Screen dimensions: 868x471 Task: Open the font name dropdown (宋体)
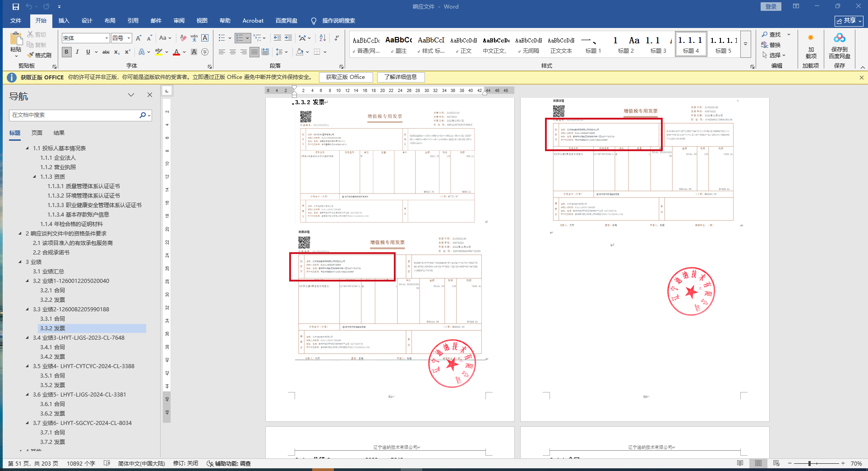coord(106,38)
